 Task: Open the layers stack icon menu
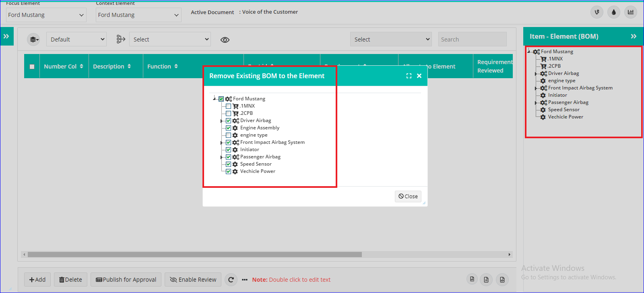pos(33,39)
